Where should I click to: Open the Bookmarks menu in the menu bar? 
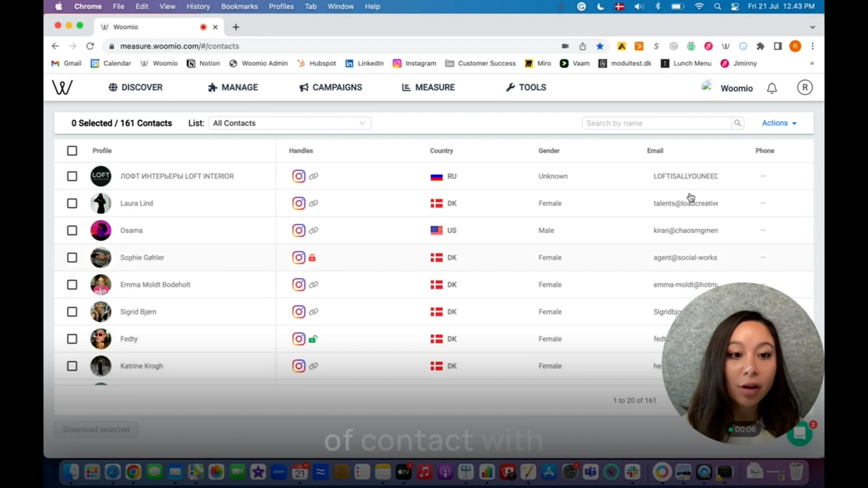pyautogui.click(x=239, y=6)
